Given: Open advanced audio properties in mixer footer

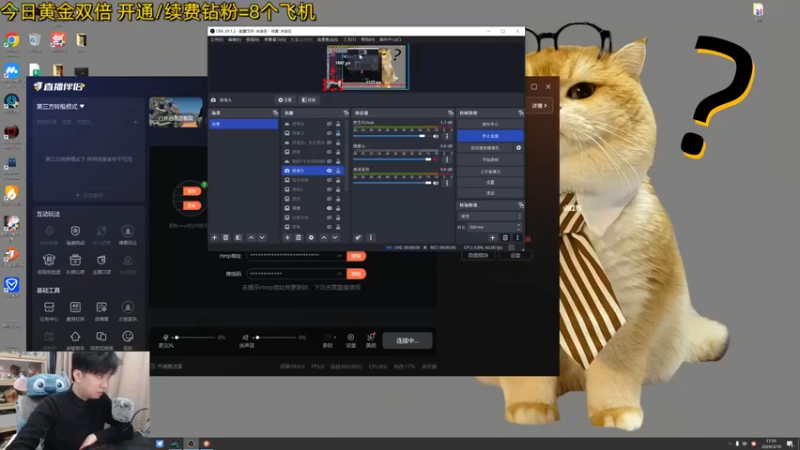Looking at the screenshot, I should point(358,238).
